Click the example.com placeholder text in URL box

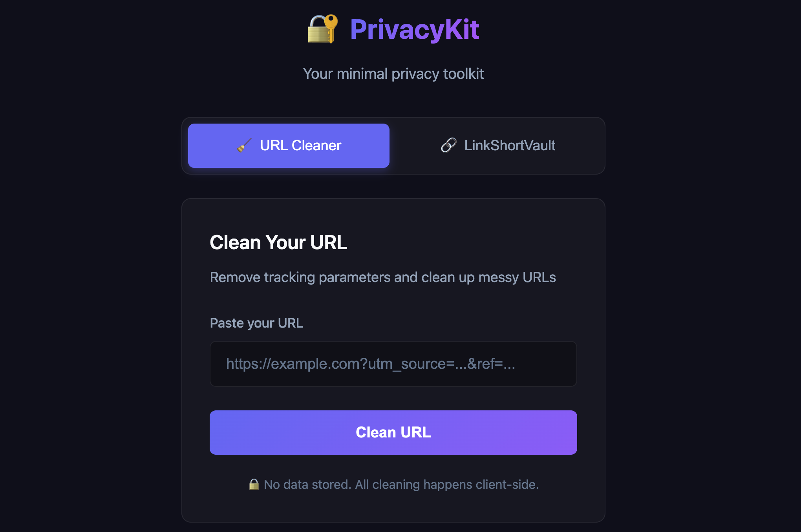pos(370,364)
